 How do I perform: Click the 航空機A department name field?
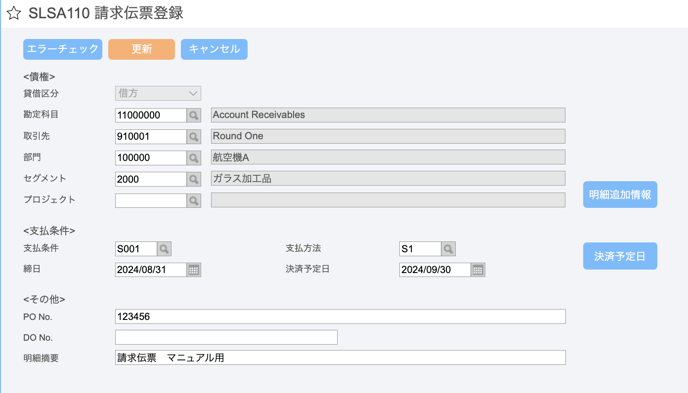388,157
